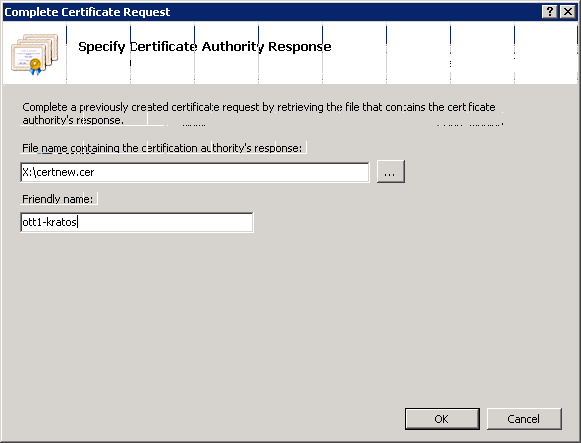The width and height of the screenshot is (581, 443).
Task: Click the help question mark button
Action: click(550, 12)
